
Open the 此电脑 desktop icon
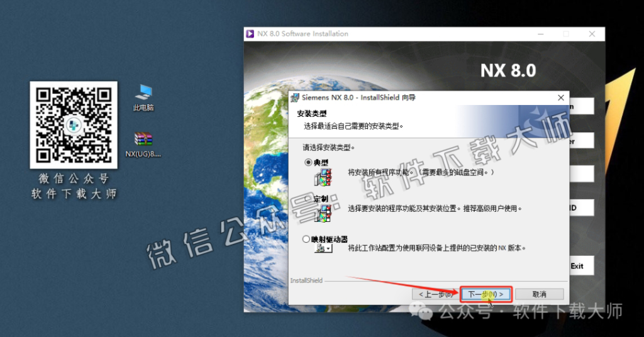tap(143, 97)
